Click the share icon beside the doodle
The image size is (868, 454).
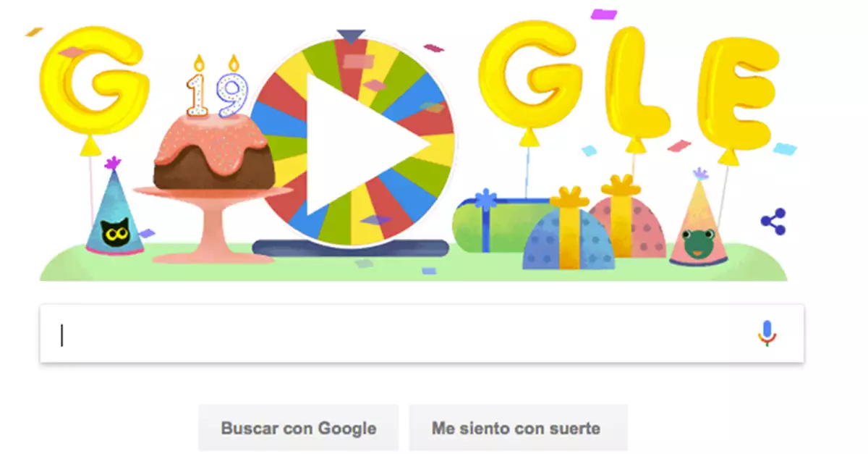[x=773, y=222]
